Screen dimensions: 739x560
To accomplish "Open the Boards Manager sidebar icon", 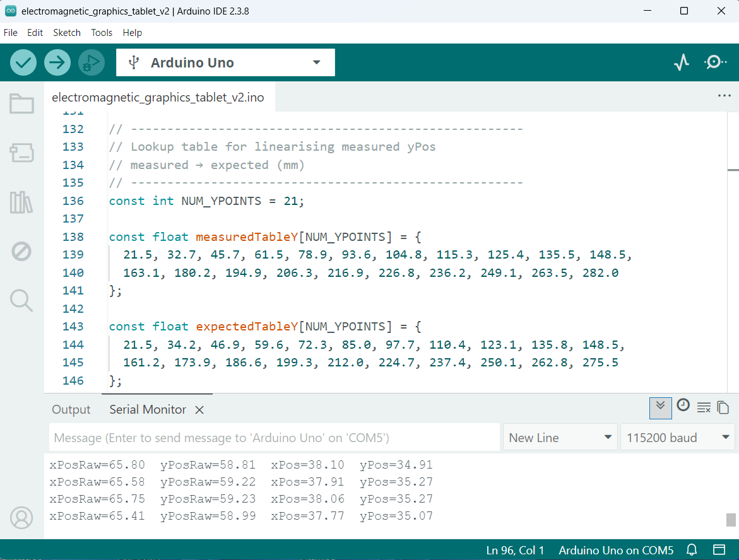I will (x=21, y=153).
